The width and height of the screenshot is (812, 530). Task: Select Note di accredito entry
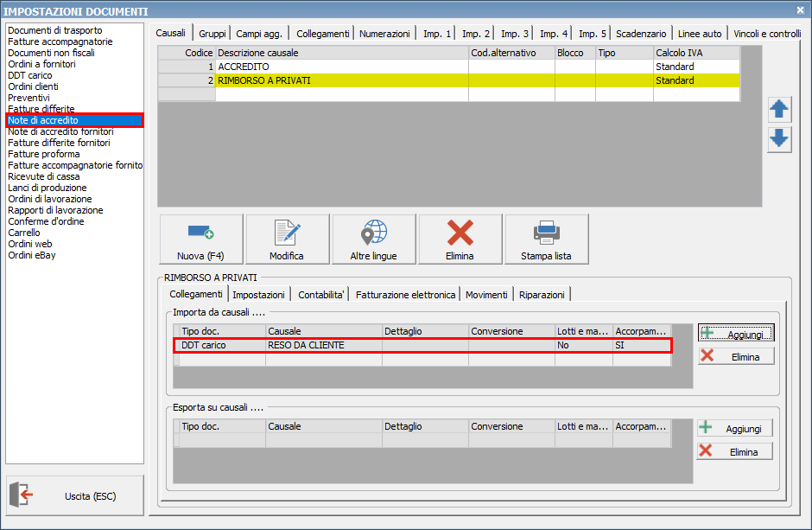click(74, 120)
